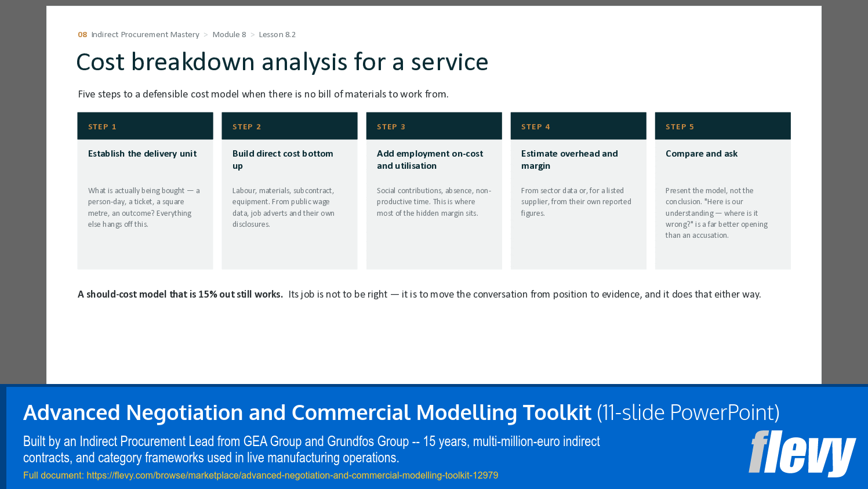Select the 'Lesson 8.2' breadcrumb

(x=277, y=35)
